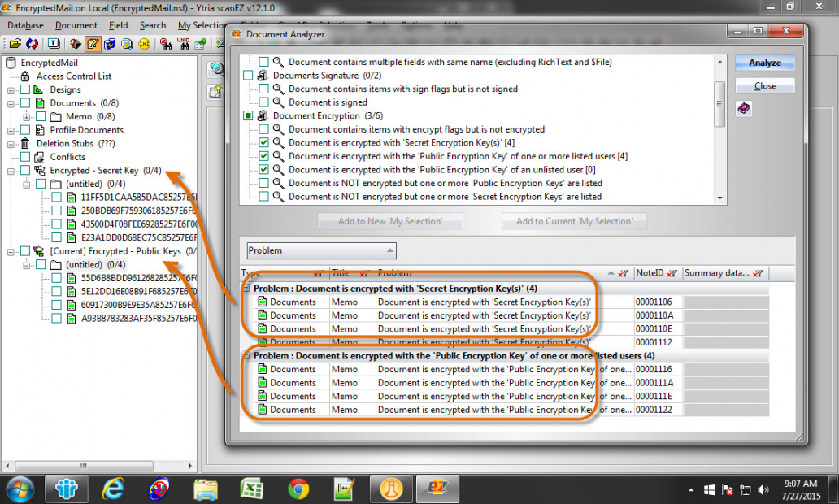Check the Encrypted - Secret Key category checkbox

point(25,170)
